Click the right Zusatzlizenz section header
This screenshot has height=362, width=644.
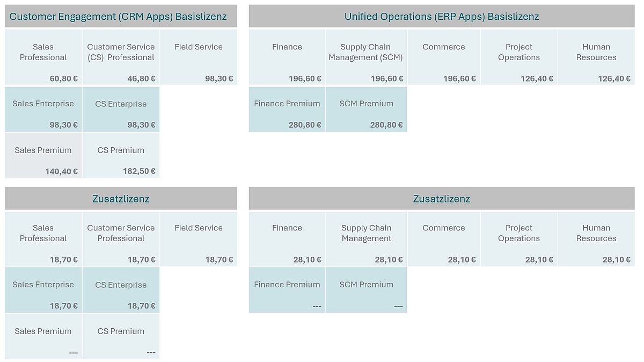coord(441,199)
